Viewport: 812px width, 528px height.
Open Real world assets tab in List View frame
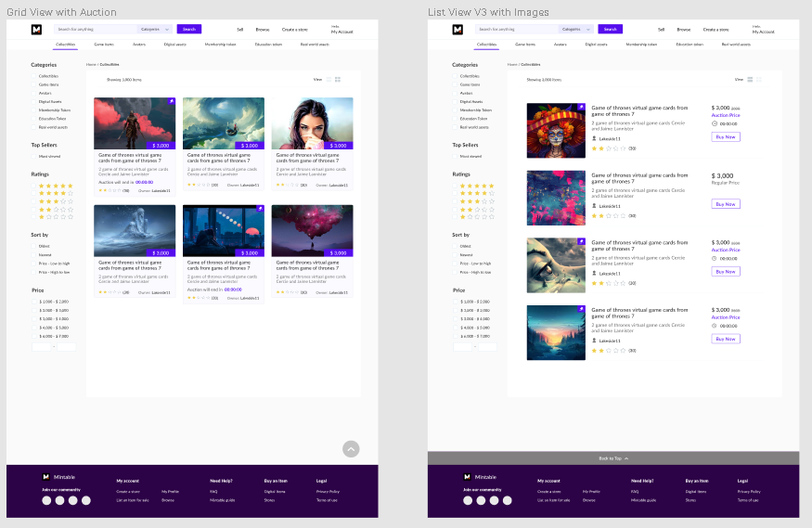tap(736, 45)
